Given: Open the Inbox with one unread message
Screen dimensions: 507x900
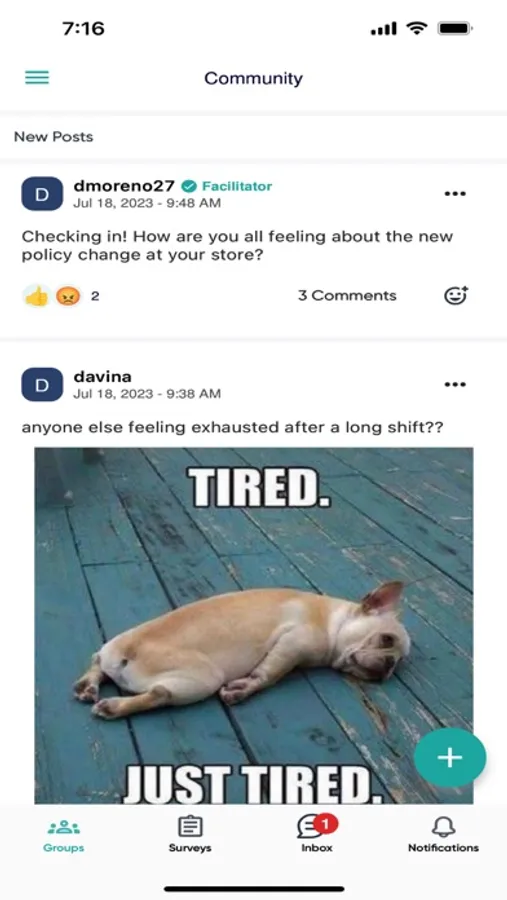Looking at the screenshot, I should coord(317,835).
